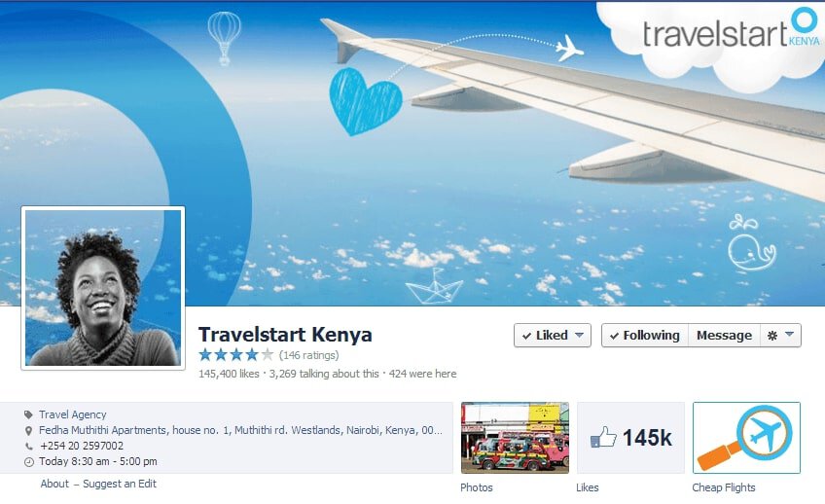Open the 145k Likes tab box
The image size is (825, 504).
630,438
